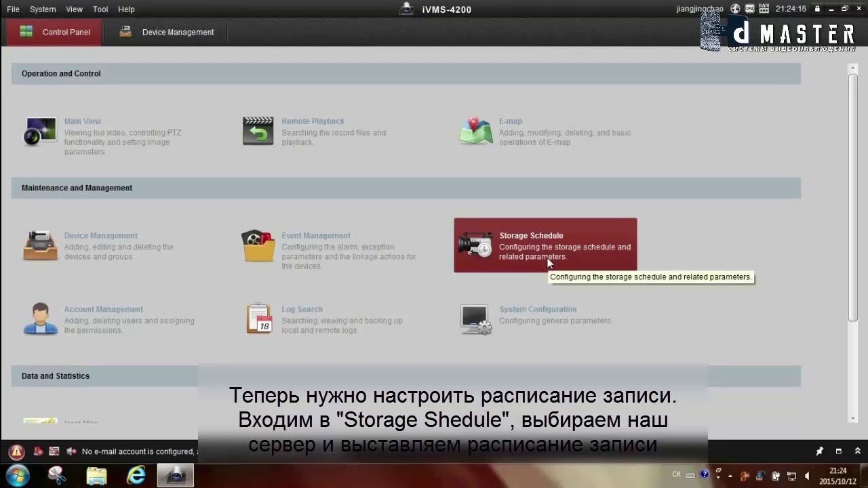Click the RAM usage icon

764,9
